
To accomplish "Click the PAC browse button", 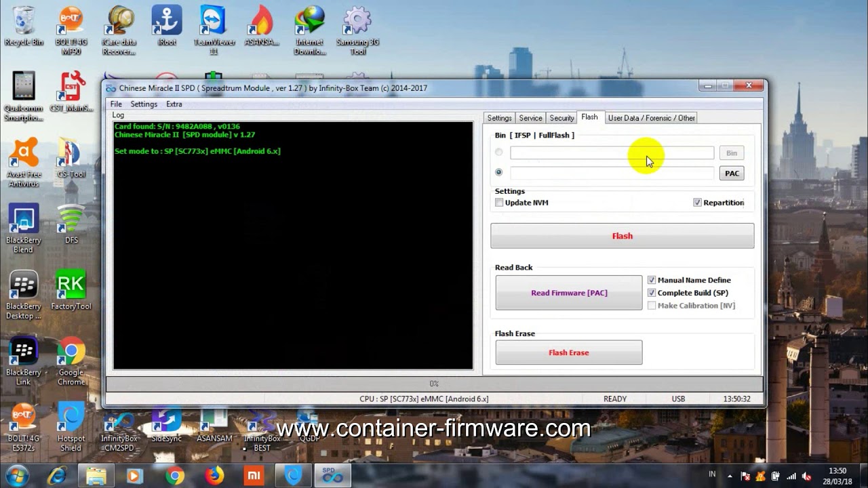I will [732, 174].
